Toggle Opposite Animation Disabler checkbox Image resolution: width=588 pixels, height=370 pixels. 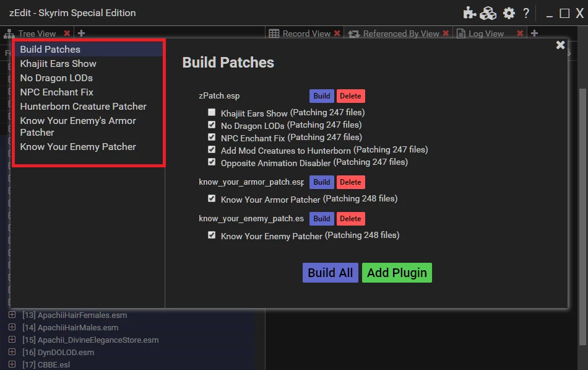click(212, 162)
